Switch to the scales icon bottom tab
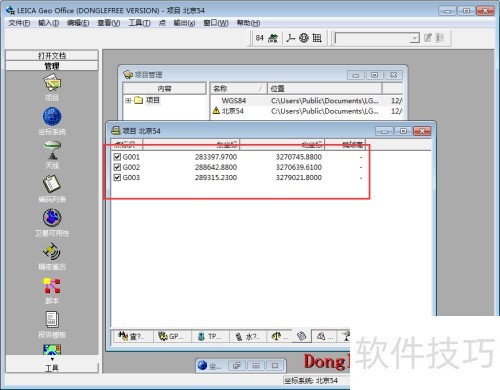 280,336
